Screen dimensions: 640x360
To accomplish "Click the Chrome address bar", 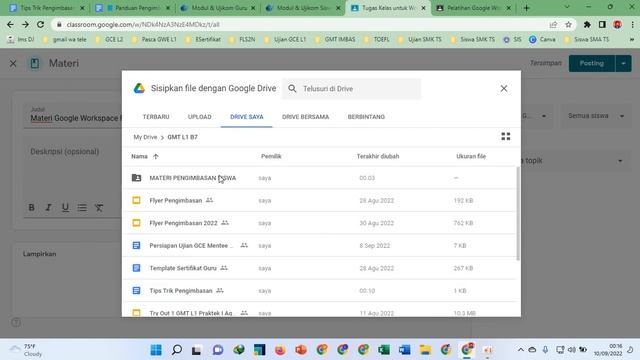I will pos(302,24).
